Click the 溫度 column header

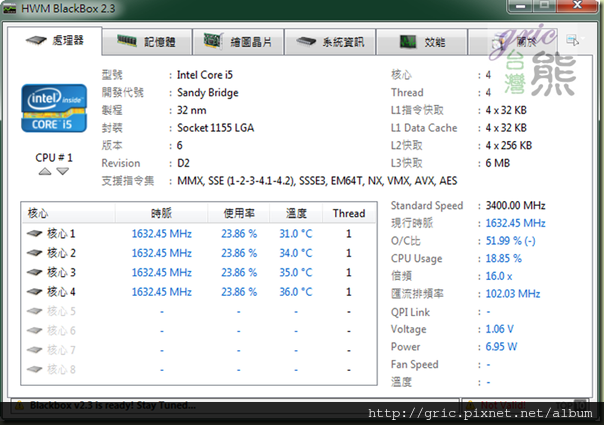coord(296,213)
